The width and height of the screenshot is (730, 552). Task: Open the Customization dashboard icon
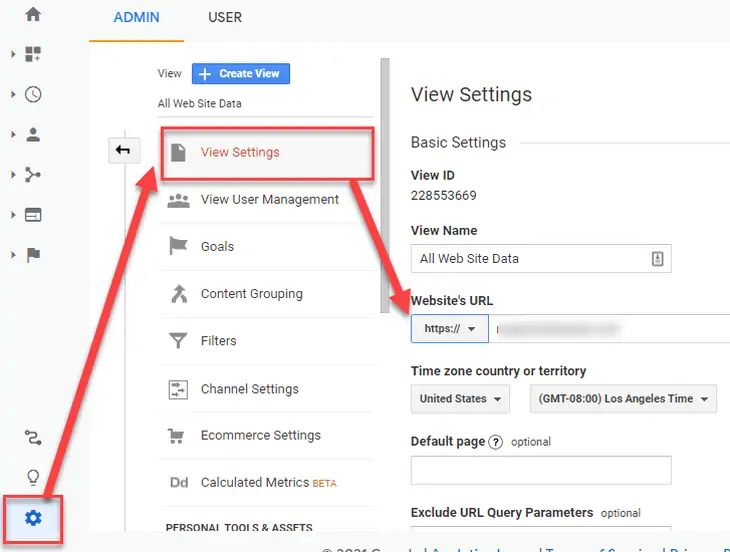pos(33,54)
